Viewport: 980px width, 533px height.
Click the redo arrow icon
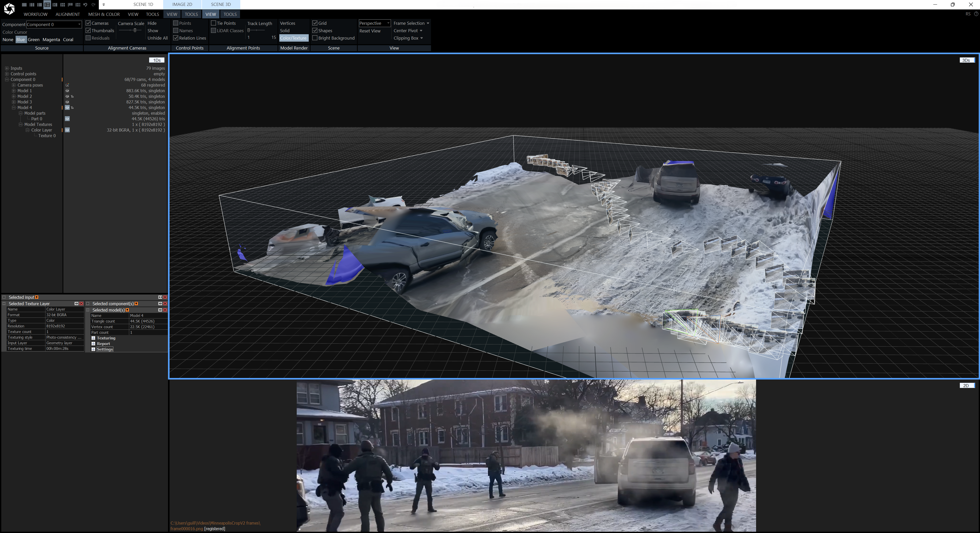click(x=93, y=5)
